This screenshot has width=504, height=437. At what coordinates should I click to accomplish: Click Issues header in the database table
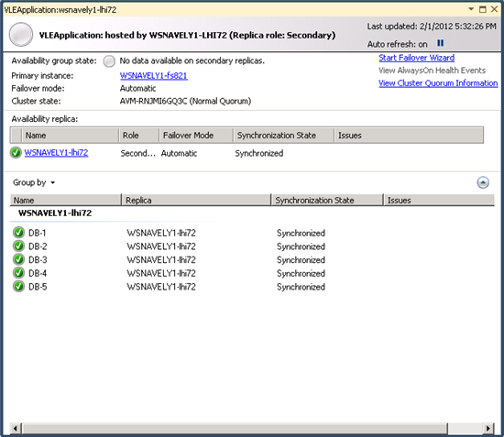pos(439,201)
